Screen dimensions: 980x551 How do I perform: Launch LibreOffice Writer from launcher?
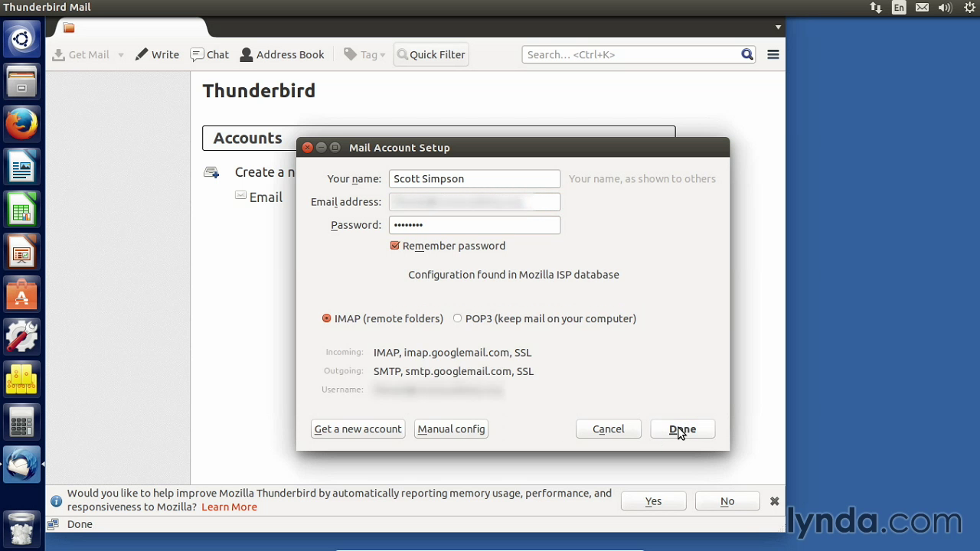tap(21, 167)
